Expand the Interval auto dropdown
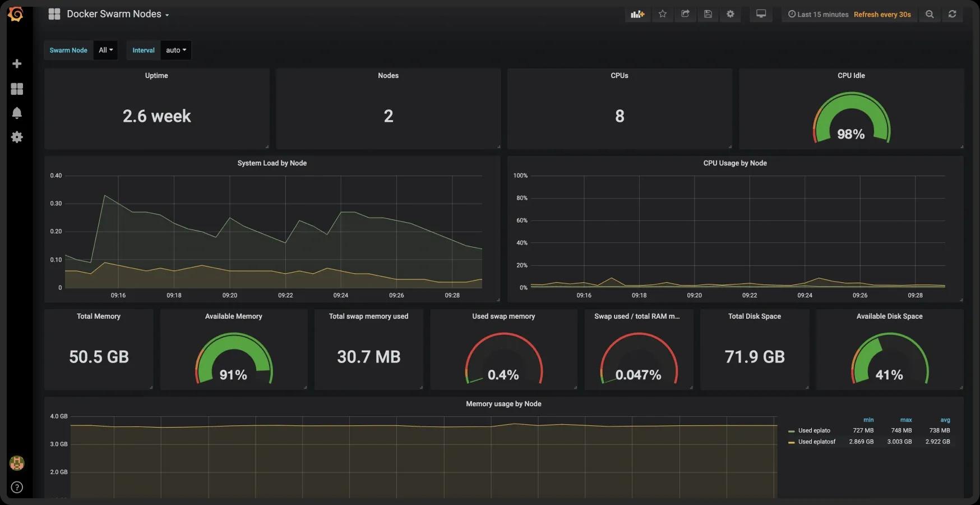980x505 pixels. pyautogui.click(x=175, y=50)
